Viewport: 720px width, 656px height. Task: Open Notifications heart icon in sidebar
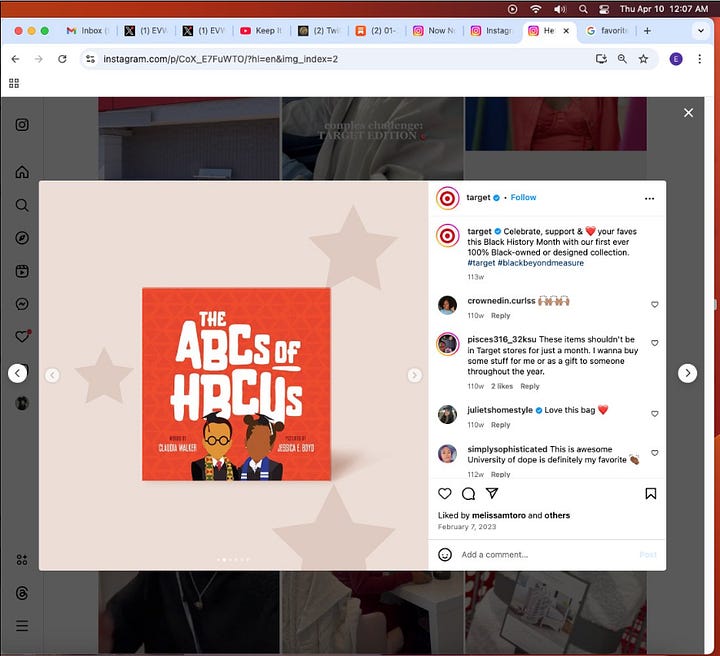click(22, 336)
